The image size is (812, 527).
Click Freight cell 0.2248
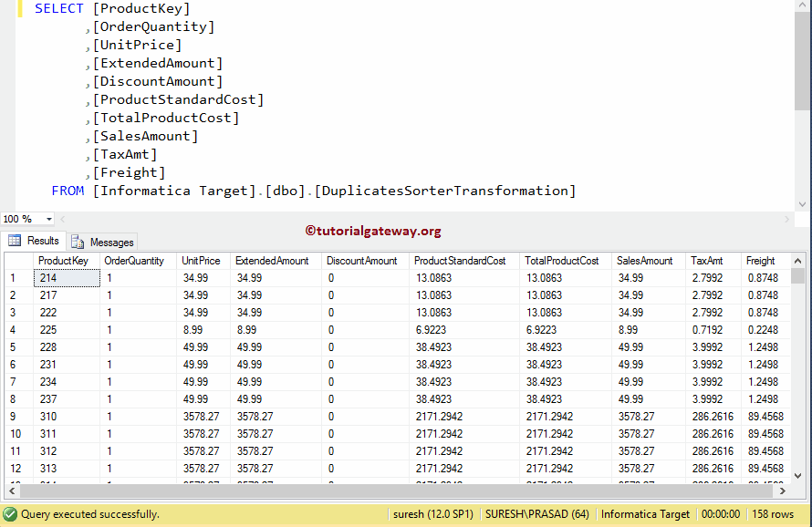pyautogui.click(x=765, y=330)
